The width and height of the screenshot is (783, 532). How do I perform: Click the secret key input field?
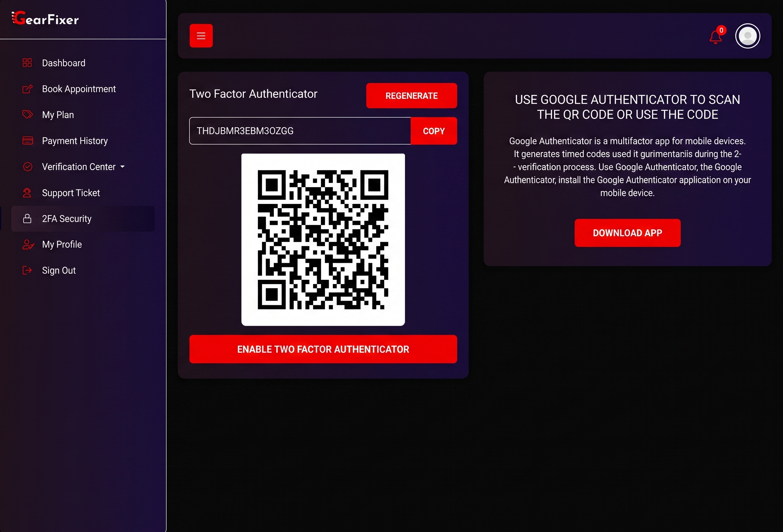point(300,131)
